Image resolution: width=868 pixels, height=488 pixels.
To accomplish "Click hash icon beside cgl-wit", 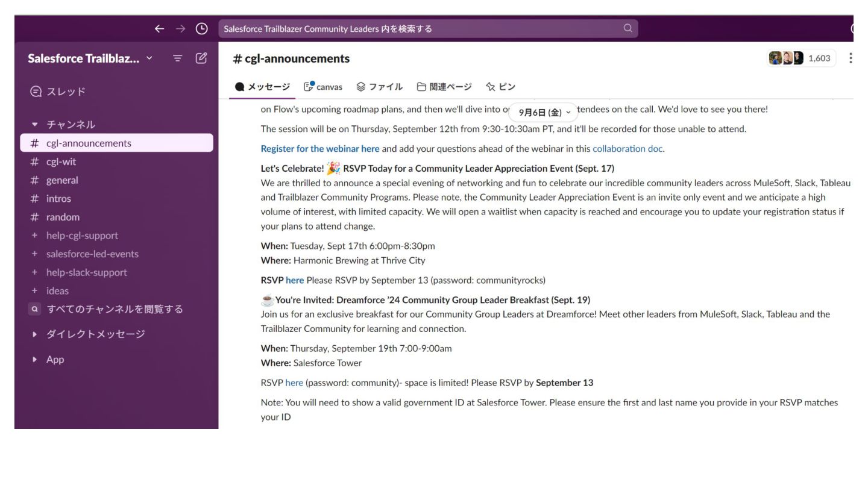I will [35, 161].
